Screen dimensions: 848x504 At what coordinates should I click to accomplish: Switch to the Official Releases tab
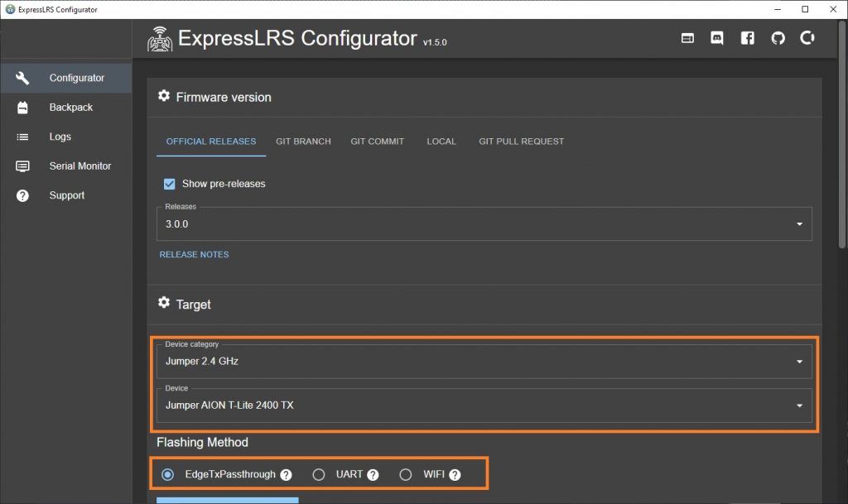[211, 142]
